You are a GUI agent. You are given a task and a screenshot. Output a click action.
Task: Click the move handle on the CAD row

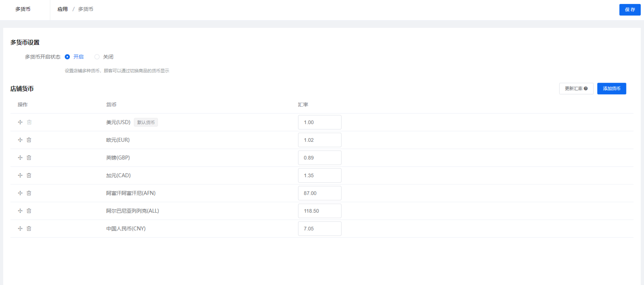(x=20, y=175)
